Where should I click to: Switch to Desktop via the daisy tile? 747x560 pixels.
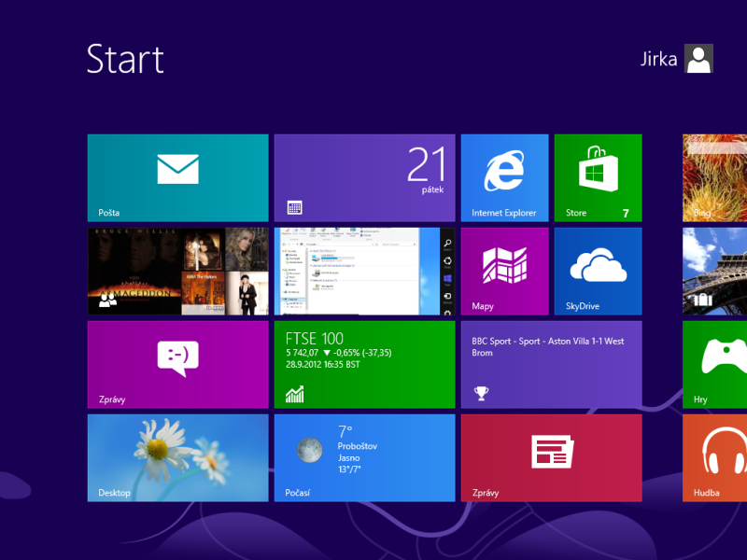point(177,457)
